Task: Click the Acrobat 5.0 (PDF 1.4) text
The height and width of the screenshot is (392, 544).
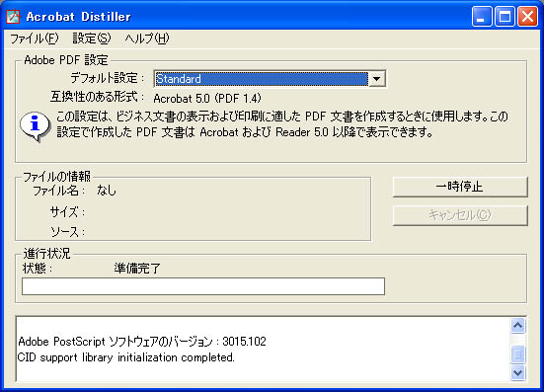Action: tap(207, 99)
